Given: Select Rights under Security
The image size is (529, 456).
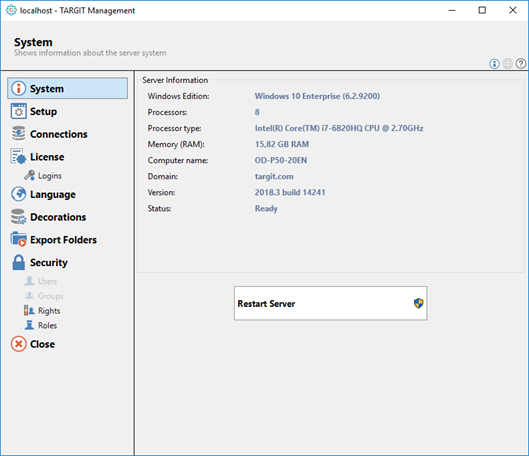Looking at the screenshot, I should [49, 311].
